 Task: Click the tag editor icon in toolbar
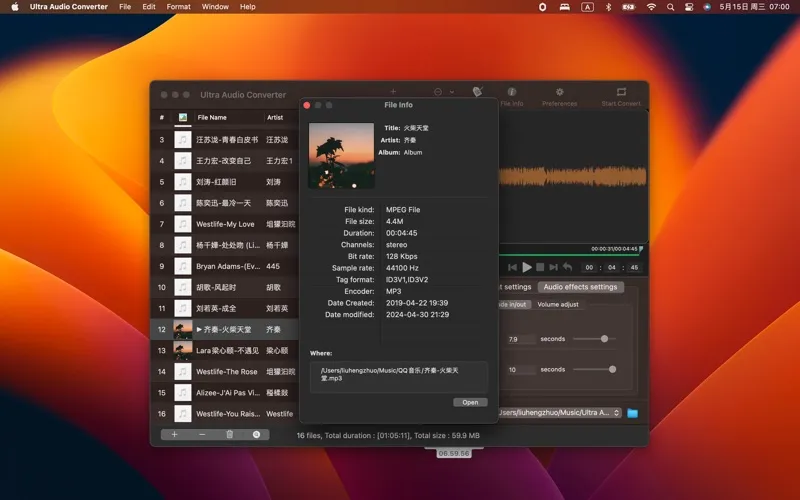(478, 91)
